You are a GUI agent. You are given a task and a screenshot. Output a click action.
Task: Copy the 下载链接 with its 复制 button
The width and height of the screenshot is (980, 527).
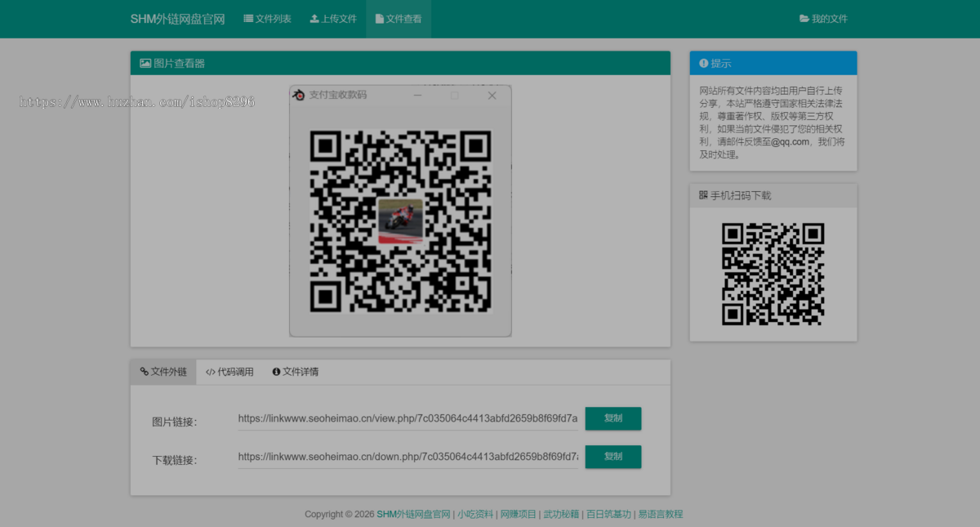coord(613,457)
